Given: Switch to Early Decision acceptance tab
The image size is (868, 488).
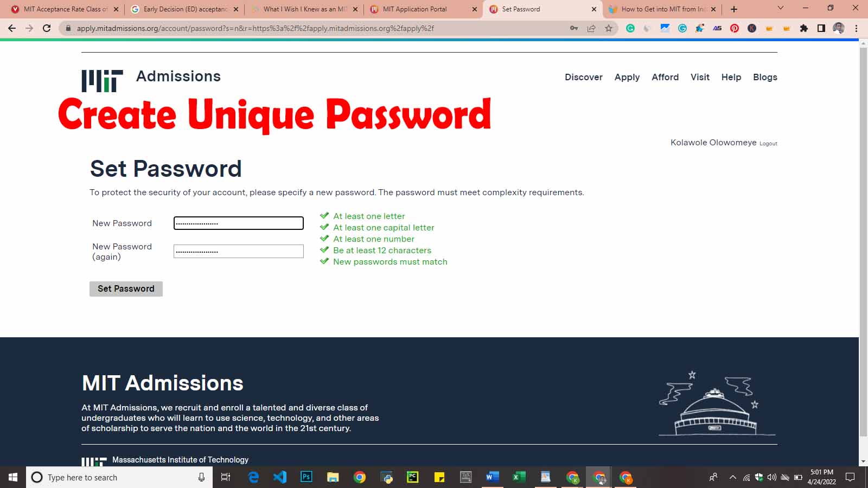Looking at the screenshot, I should (x=184, y=9).
